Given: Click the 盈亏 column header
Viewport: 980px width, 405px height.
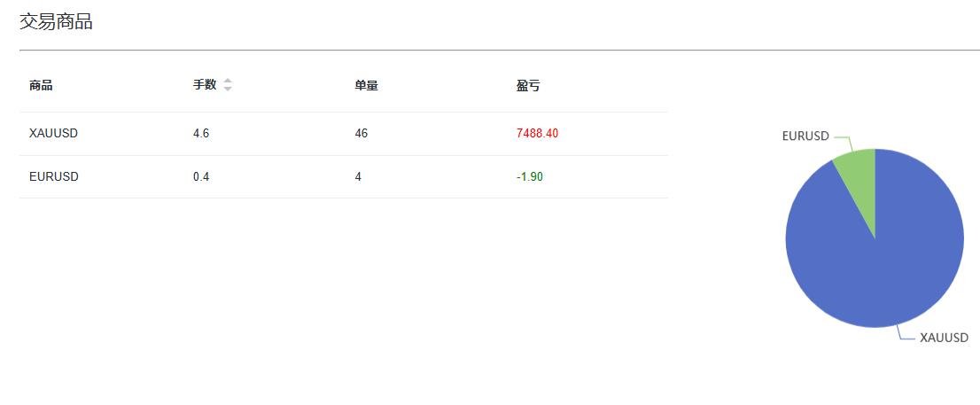Looking at the screenshot, I should 528,86.
